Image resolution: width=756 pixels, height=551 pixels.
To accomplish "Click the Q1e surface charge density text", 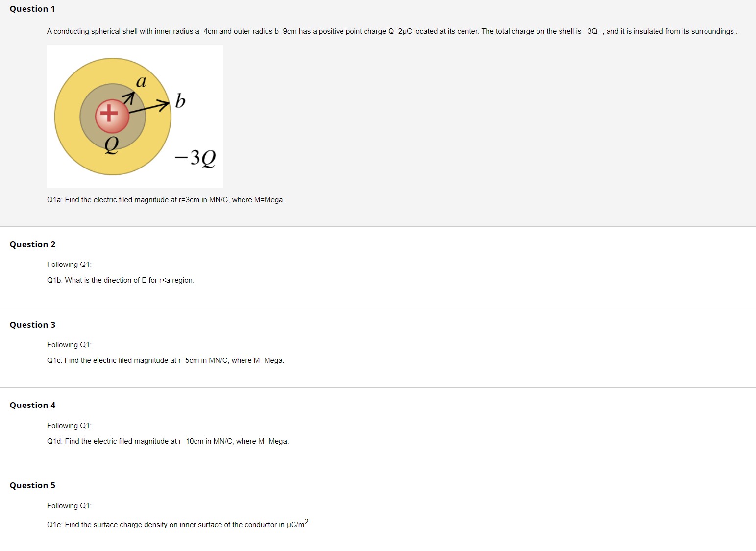I will pyautogui.click(x=177, y=523).
